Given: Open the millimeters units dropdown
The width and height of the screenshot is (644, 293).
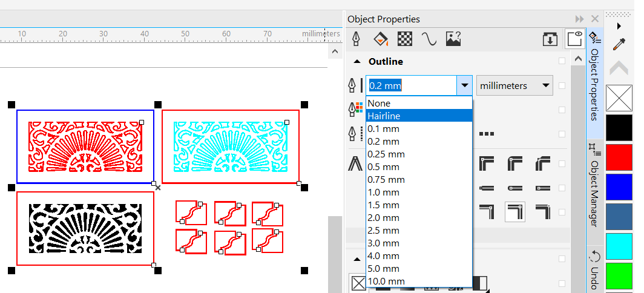Looking at the screenshot, I should [x=514, y=86].
